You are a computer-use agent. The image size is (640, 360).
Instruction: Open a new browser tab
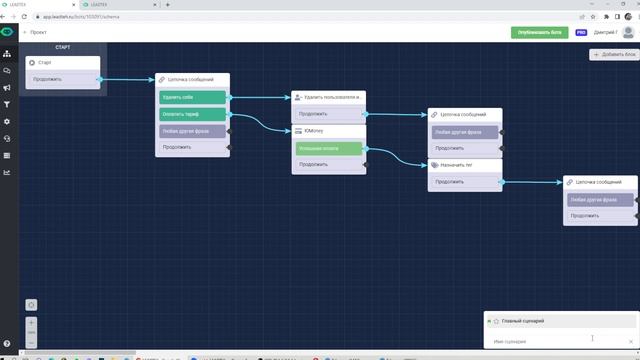tap(168, 5)
